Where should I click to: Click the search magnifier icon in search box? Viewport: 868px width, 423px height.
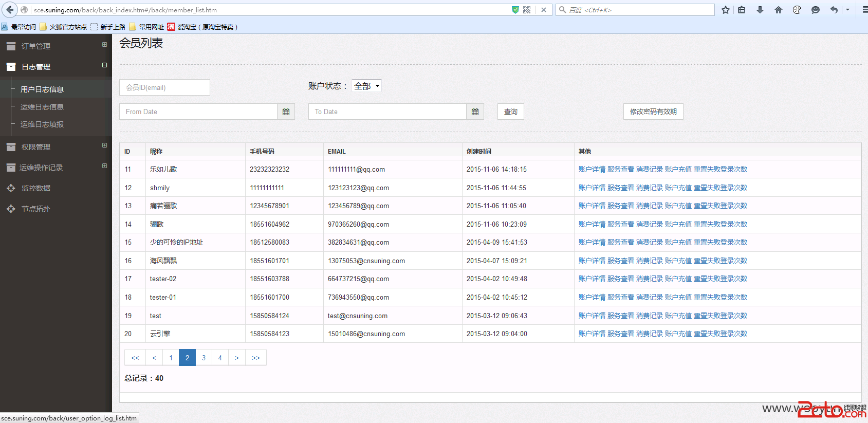pos(563,10)
